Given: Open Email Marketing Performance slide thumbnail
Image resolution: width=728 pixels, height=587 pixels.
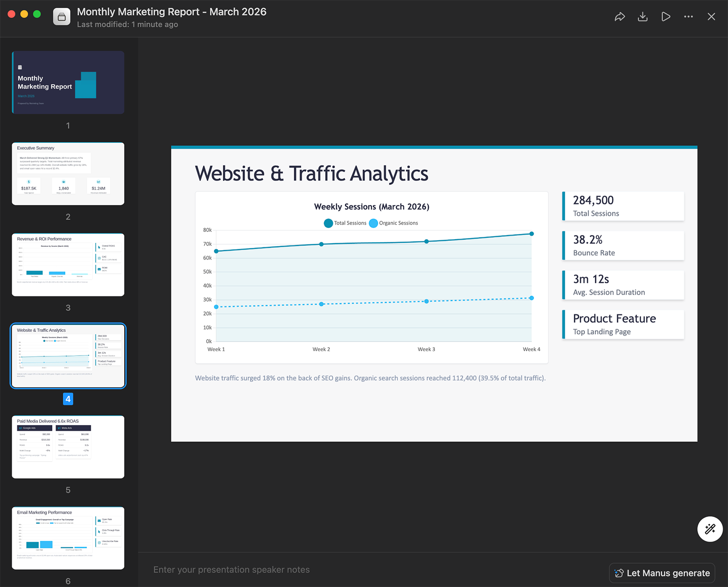Looking at the screenshot, I should tap(68, 538).
